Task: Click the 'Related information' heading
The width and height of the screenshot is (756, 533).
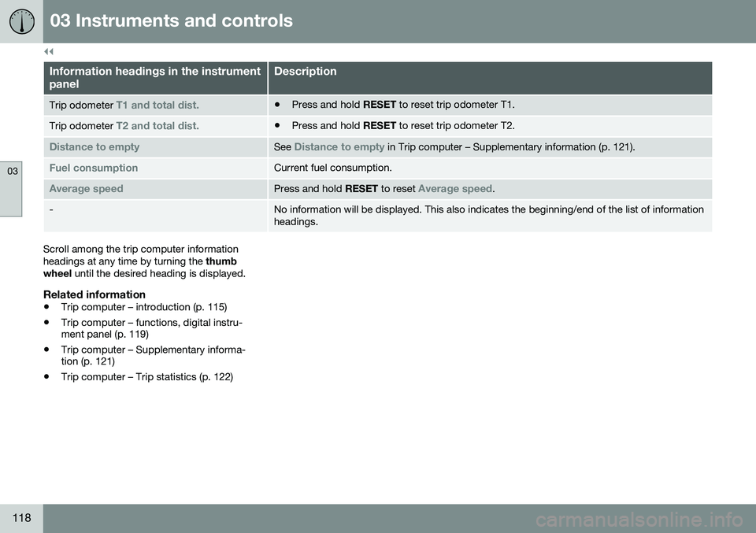Action: click(94, 294)
